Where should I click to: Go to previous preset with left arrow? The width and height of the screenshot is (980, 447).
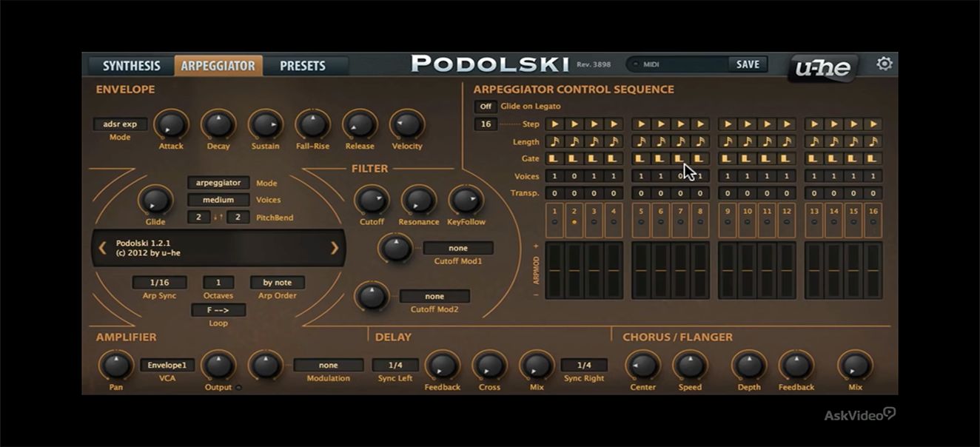click(103, 248)
